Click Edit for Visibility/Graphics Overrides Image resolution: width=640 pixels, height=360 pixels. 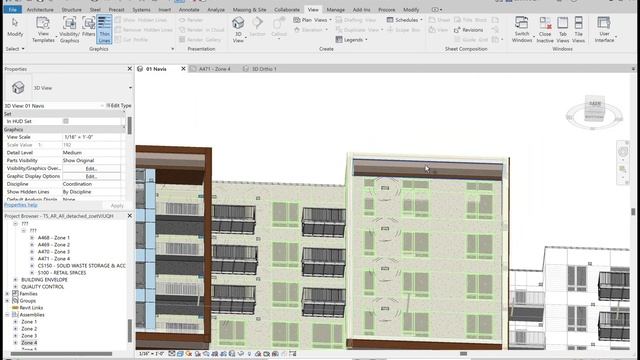click(91, 168)
